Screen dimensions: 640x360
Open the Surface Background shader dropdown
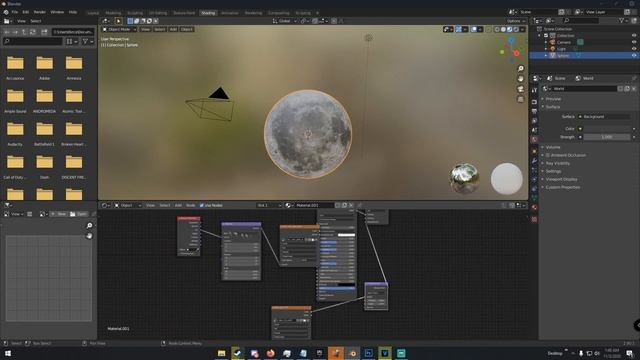[x=604, y=117]
